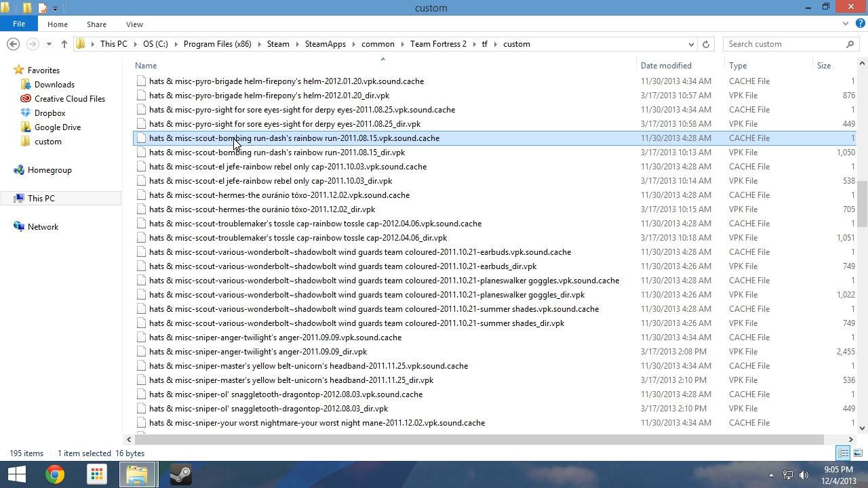The image size is (868, 488).
Task: Select Homegroup in navigation pane
Action: tap(50, 170)
